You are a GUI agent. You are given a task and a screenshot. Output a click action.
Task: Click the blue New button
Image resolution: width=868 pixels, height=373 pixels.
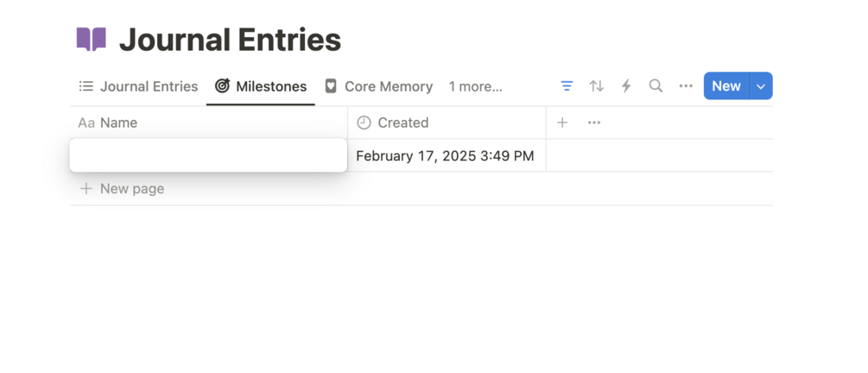tap(726, 86)
